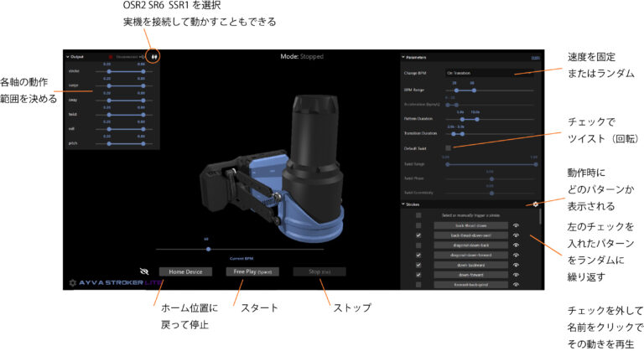Trigger the down-backward stroke by name

(x=470, y=266)
